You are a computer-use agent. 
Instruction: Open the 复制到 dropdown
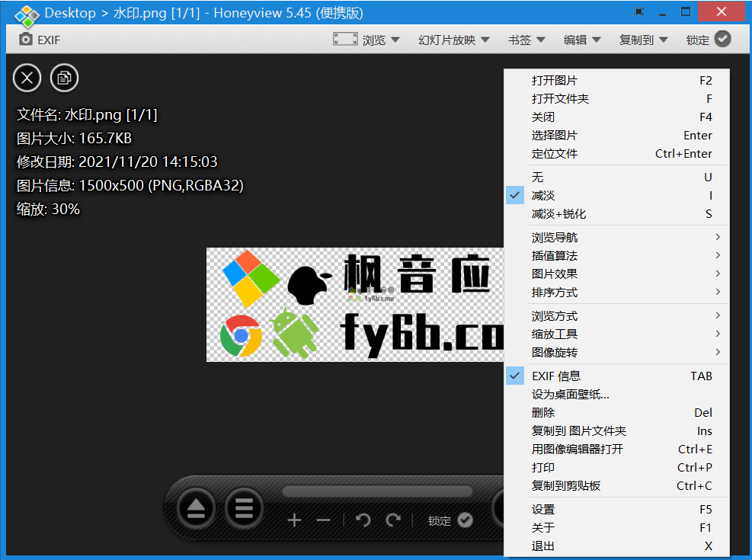[x=644, y=40]
